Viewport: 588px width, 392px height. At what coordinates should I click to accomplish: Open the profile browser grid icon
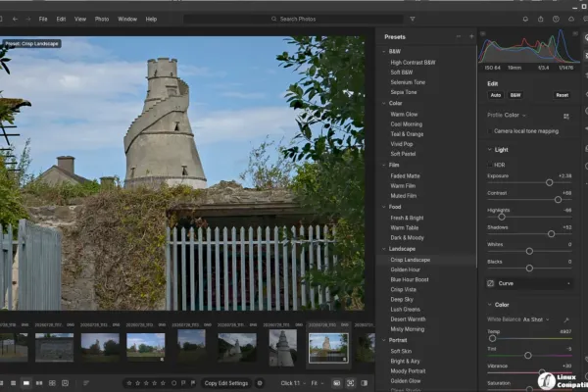coord(566,117)
